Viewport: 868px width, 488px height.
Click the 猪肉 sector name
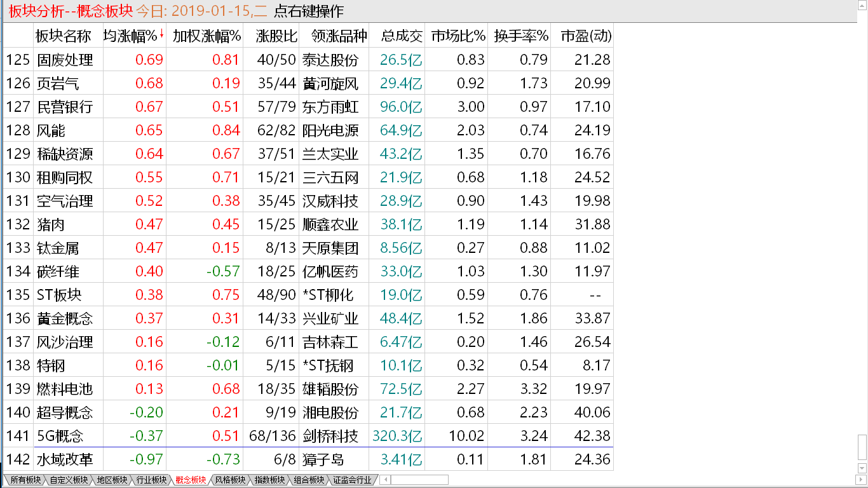[x=51, y=224]
